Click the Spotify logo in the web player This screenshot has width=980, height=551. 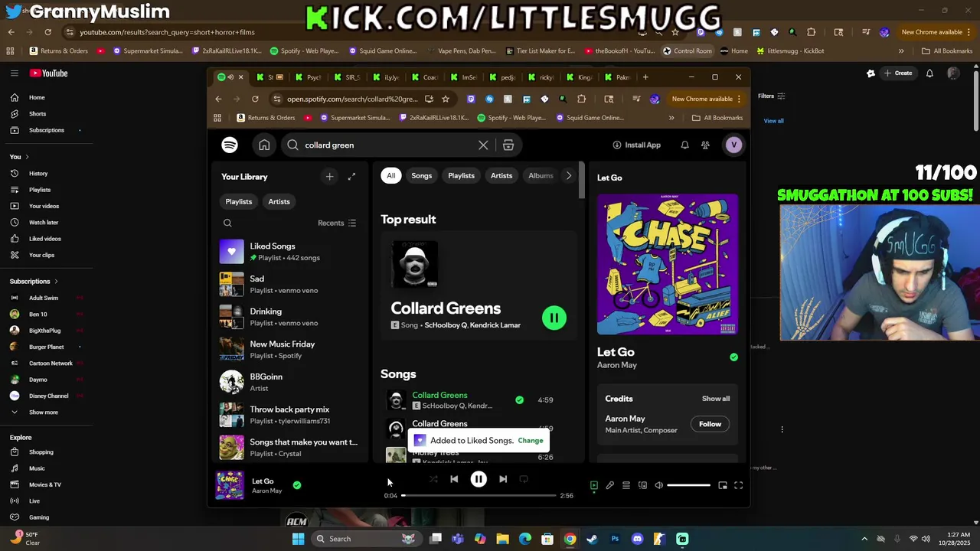(230, 145)
